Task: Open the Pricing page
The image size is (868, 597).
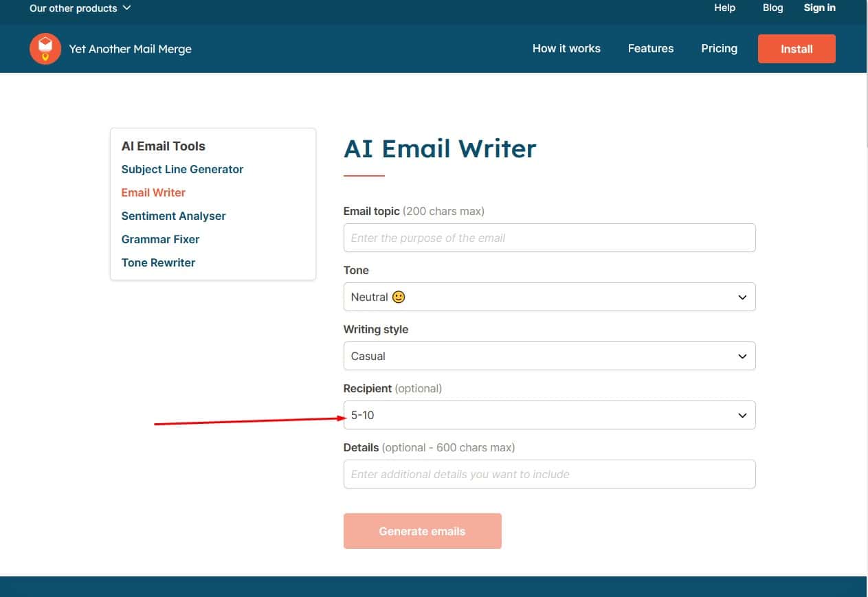Action: [719, 48]
